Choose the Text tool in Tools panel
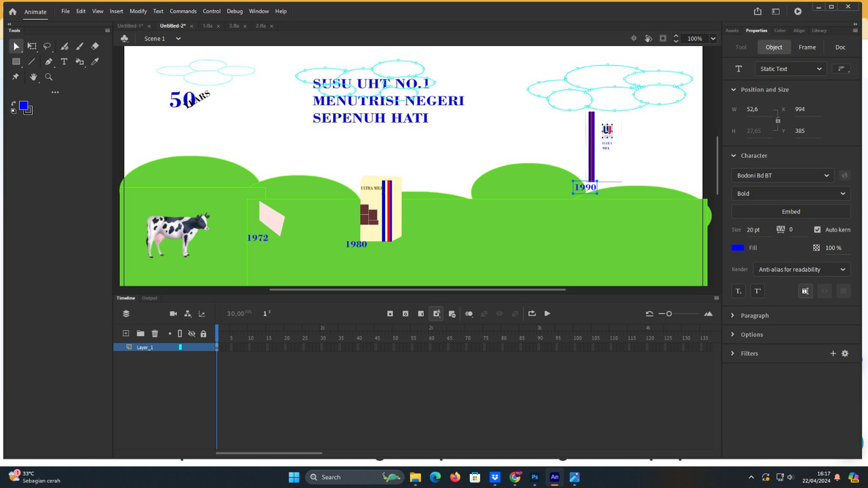The image size is (868, 488). (64, 62)
